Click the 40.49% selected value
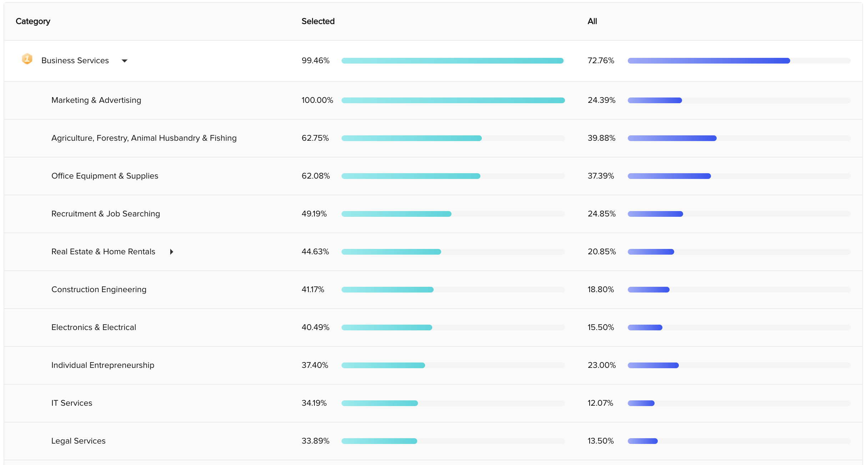The image size is (868, 465). (316, 327)
